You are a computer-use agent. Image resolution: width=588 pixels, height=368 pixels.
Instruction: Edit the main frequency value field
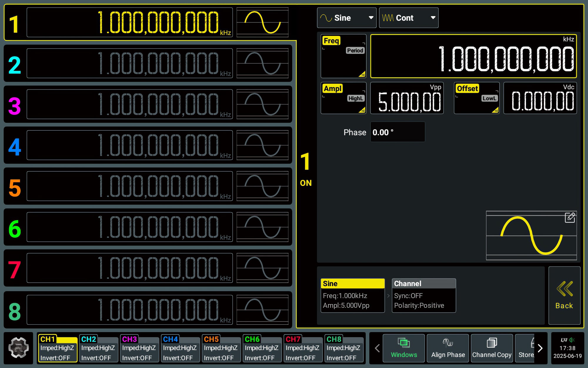point(473,56)
